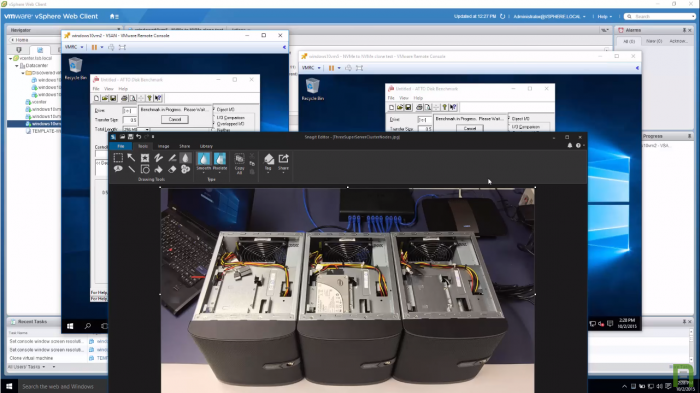Click Snagit quick-access Undo arrow
Viewport: 700px width, 393px height.
138,137
